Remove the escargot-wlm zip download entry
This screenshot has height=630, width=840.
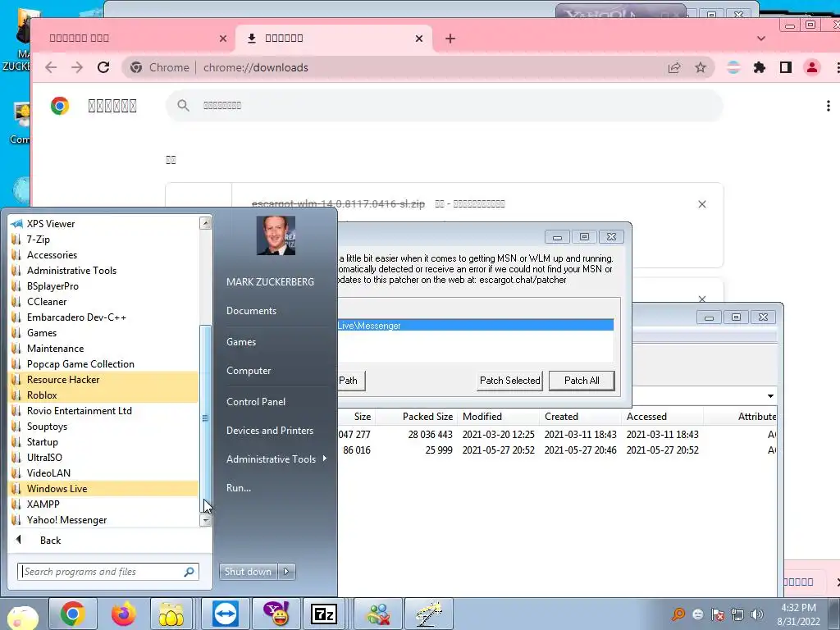(702, 204)
